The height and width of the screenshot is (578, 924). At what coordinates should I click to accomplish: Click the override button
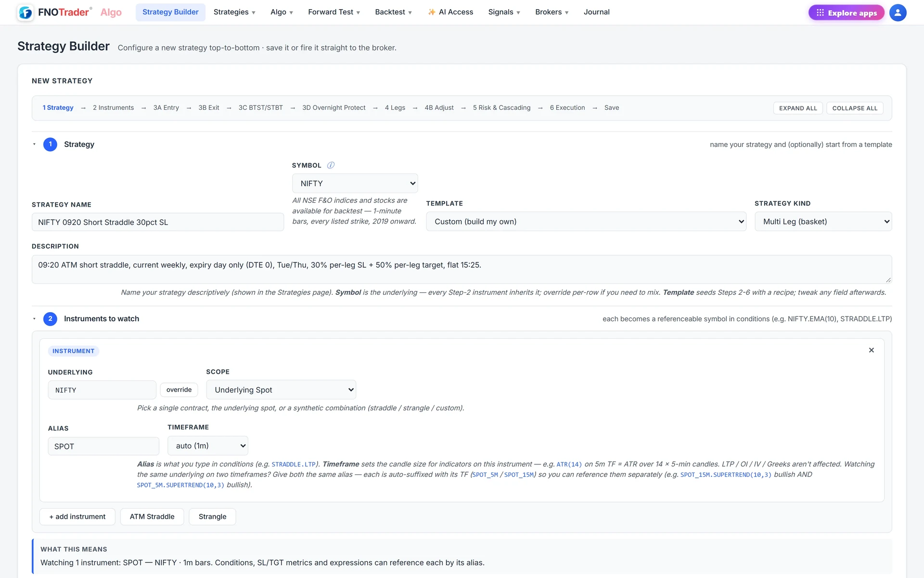pos(179,390)
